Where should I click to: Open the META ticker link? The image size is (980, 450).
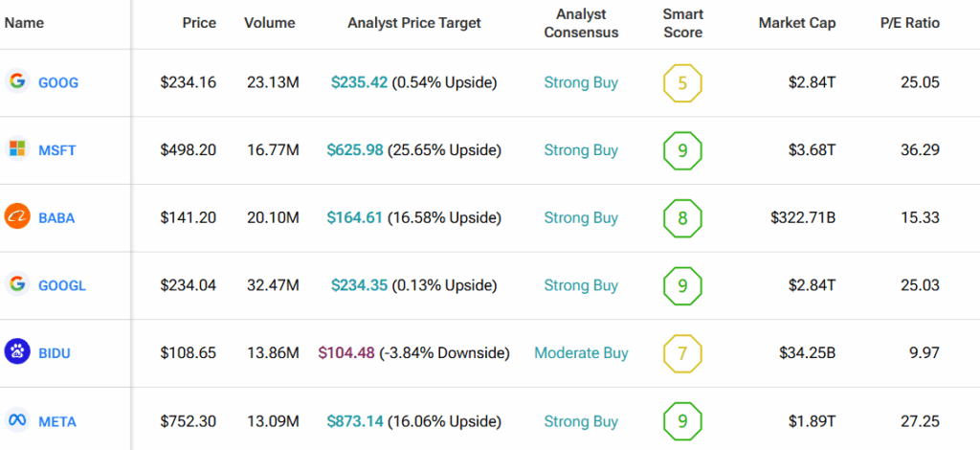pyautogui.click(x=57, y=422)
